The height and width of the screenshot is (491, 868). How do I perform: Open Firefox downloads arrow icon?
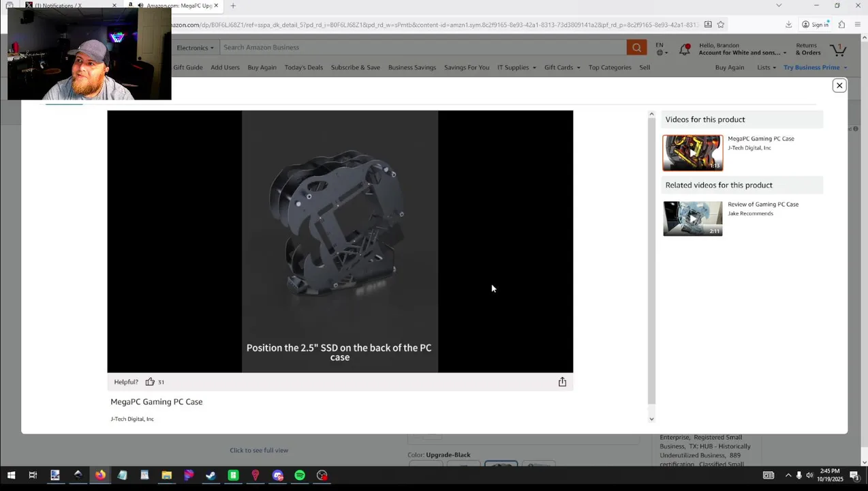pyautogui.click(x=788, y=25)
